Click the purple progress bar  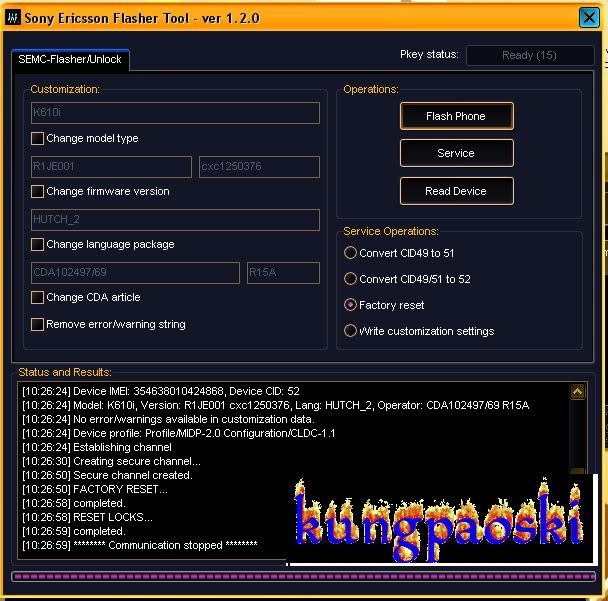coord(304,577)
